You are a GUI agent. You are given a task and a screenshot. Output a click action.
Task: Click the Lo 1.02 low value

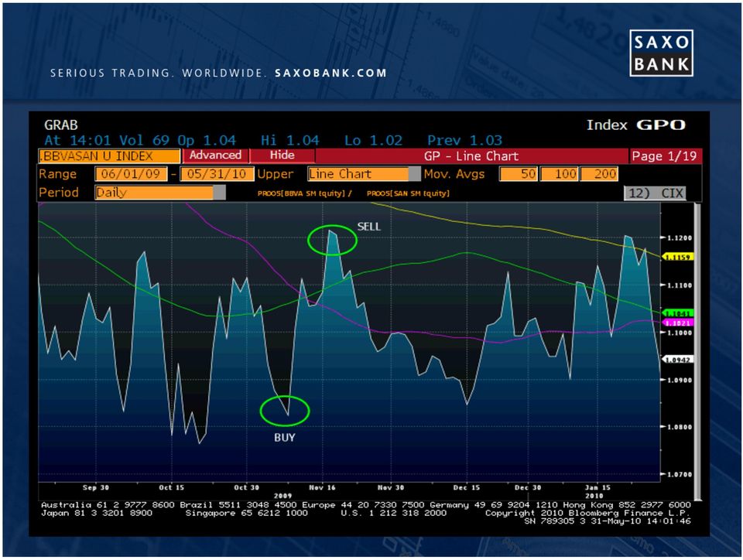[x=373, y=141]
